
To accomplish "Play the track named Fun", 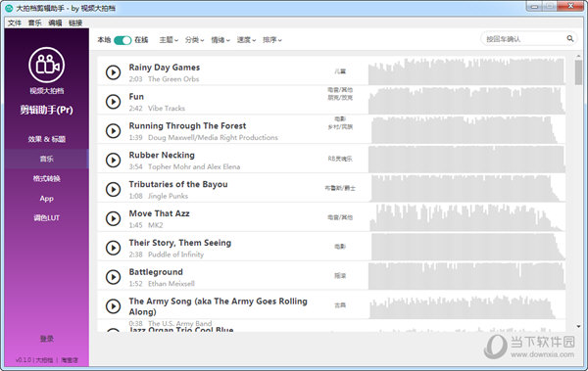I will tap(113, 102).
